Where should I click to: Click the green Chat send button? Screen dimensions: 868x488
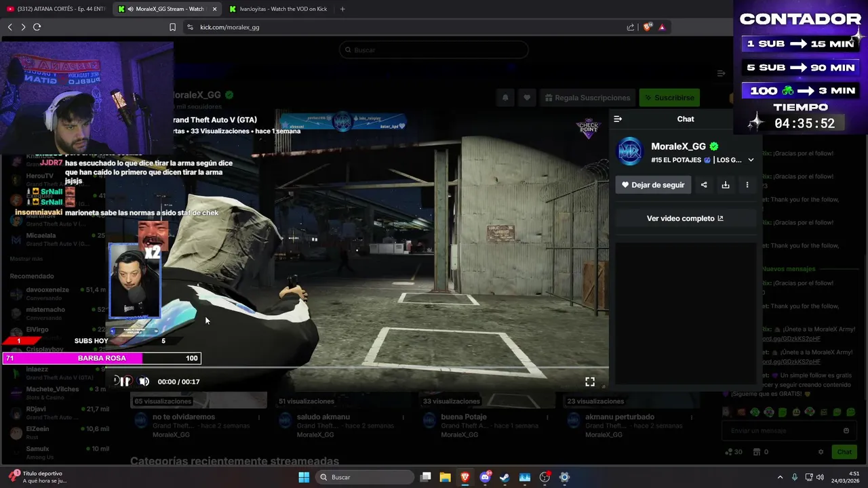(x=844, y=452)
